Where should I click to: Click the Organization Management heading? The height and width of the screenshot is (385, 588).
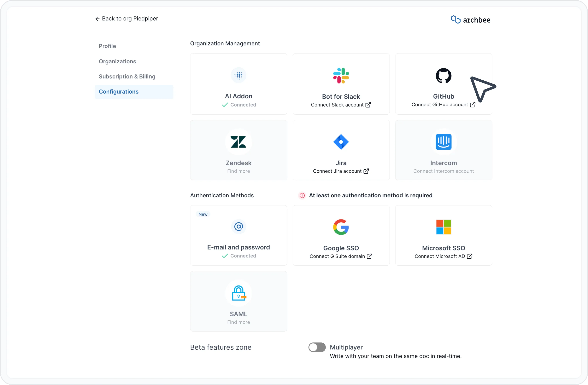pos(225,43)
